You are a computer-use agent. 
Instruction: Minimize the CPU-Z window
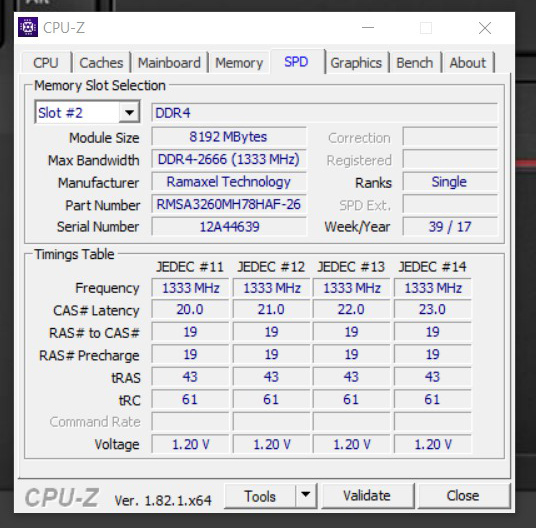(368, 28)
